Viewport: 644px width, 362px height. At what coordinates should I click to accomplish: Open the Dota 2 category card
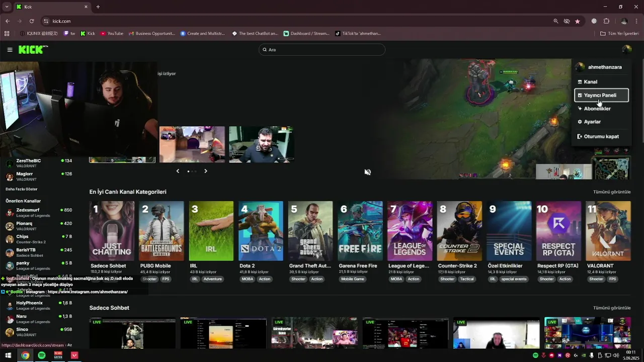261,231
